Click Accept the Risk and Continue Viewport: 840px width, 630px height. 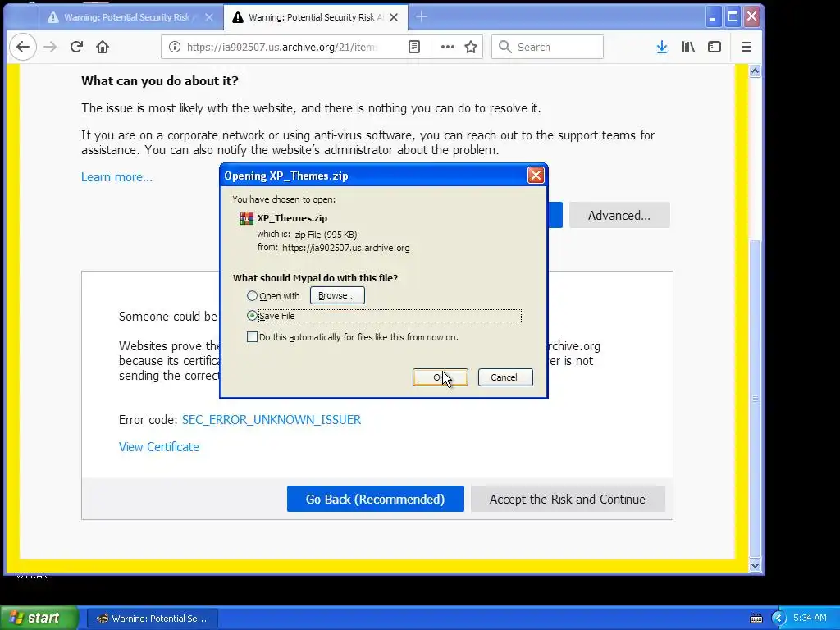pyautogui.click(x=568, y=500)
